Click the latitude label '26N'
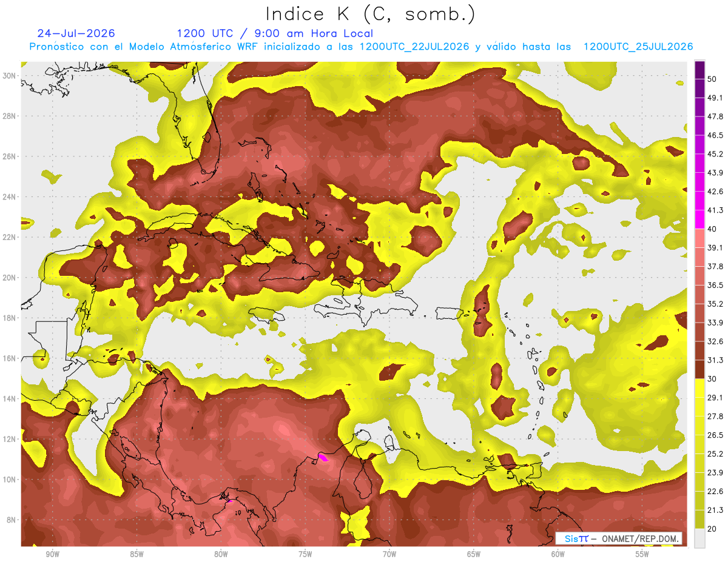 [x=9, y=156]
